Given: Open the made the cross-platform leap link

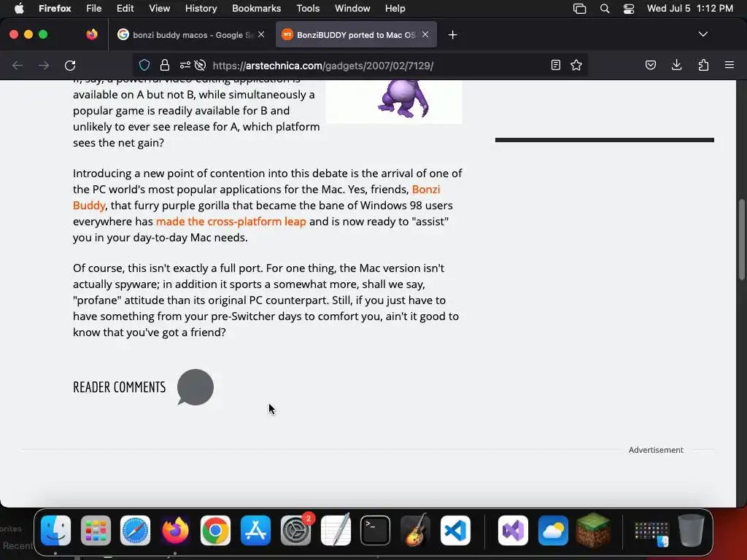Looking at the screenshot, I should click(231, 222).
